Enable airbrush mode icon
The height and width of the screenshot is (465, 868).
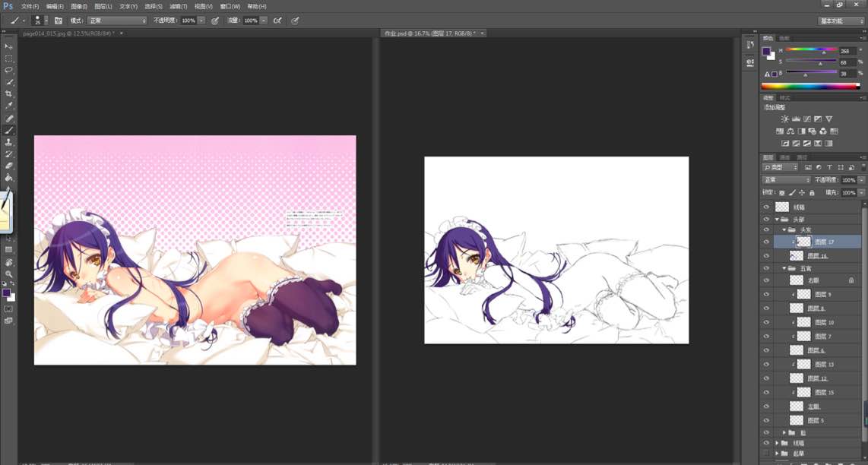click(278, 21)
